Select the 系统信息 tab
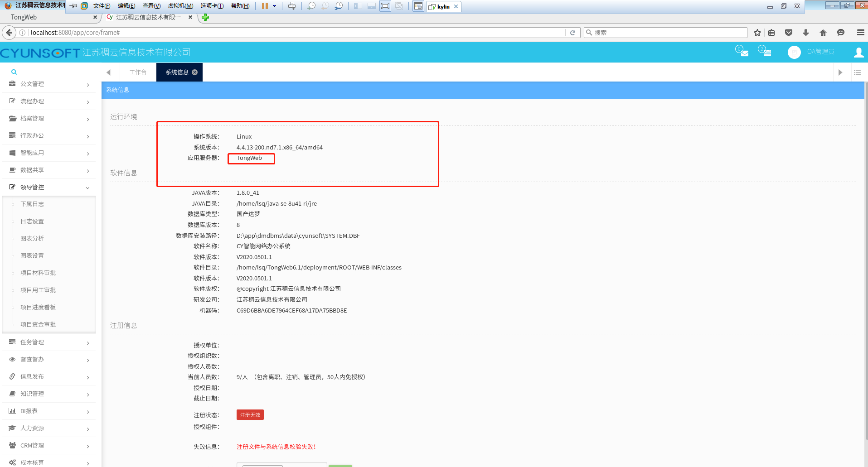This screenshot has height=467, width=868. tap(177, 72)
